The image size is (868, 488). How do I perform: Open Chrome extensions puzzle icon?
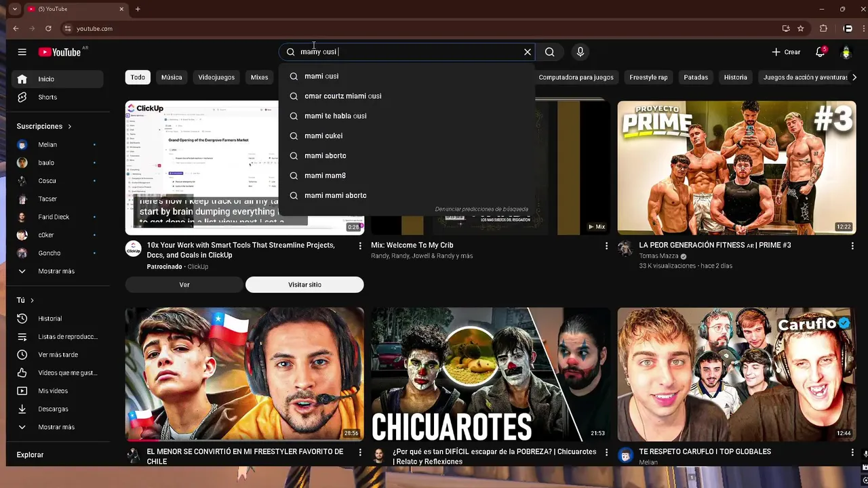[823, 28]
